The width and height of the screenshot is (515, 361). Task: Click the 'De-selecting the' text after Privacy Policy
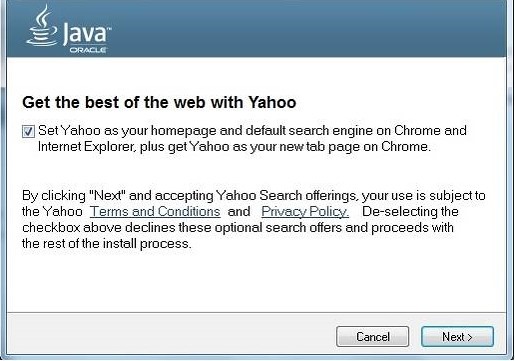(x=410, y=211)
